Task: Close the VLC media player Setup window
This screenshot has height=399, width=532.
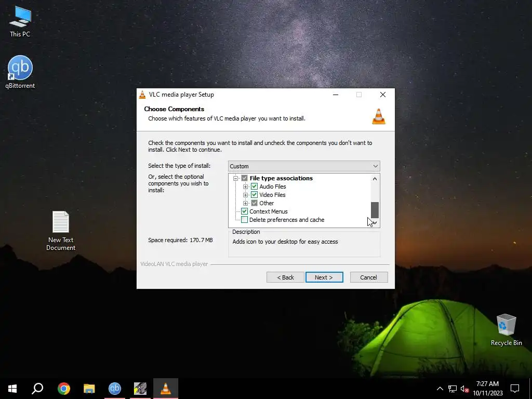Action: pyautogui.click(x=383, y=95)
